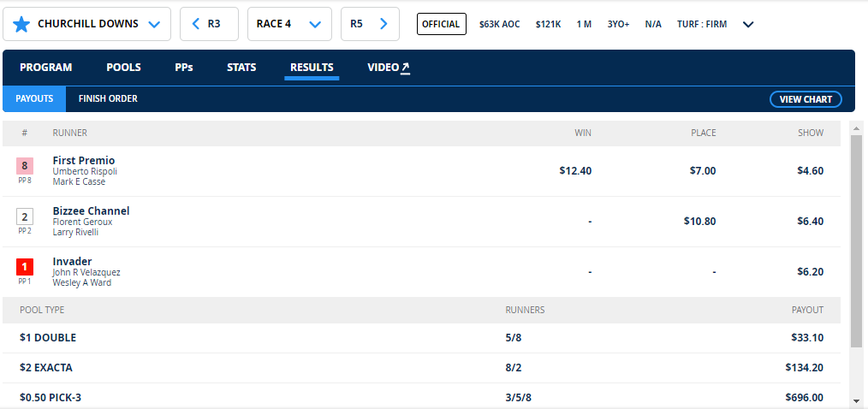This screenshot has width=868, height=409.
Task: Click the scrollbar down arrow
Action: coord(856,400)
